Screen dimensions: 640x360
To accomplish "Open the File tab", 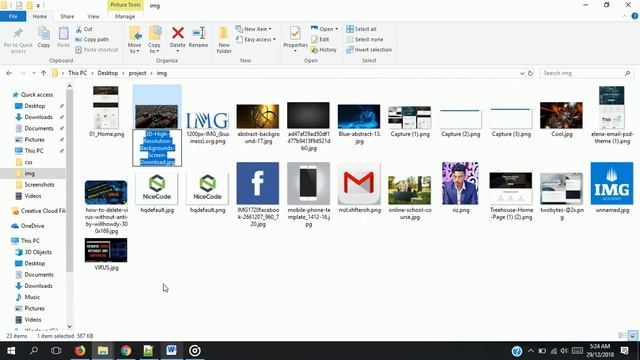I will (x=13, y=16).
